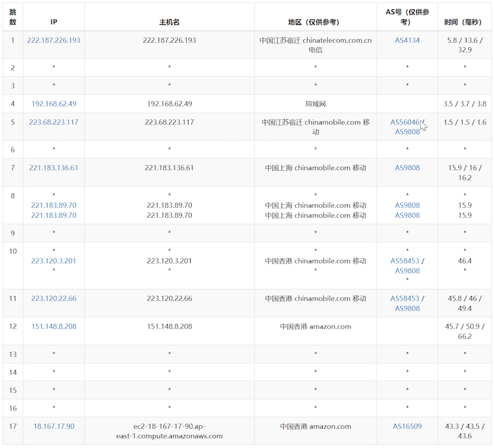This screenshot has height=448, width=495.
Task: Click IP link 223.120.3.201 in hop 10
Action: (x=54, y=261)
